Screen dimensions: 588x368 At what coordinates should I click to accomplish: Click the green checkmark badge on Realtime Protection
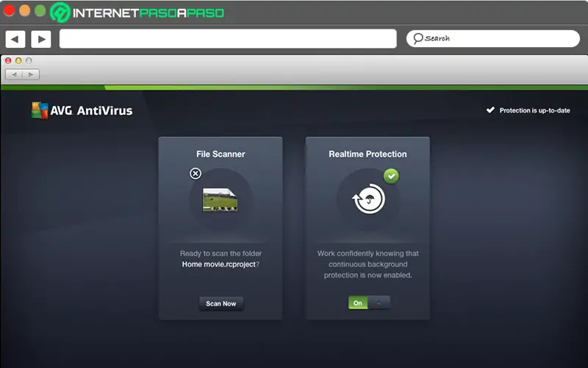pyautogui.click(x=391, y=176)
